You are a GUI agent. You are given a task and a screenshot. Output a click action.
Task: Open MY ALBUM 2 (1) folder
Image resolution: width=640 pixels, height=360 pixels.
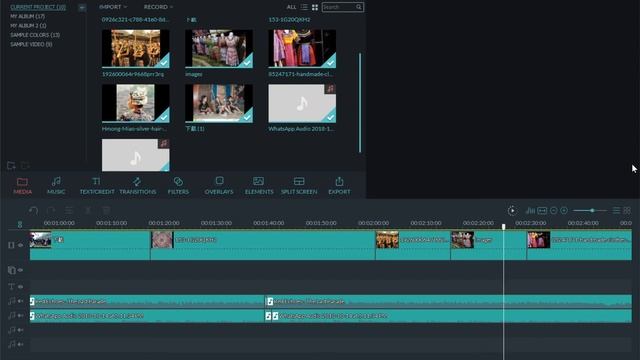coord(28,26)
